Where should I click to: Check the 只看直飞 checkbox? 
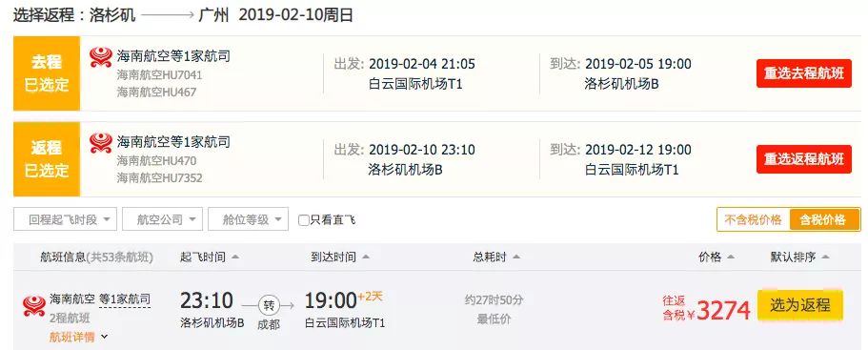tap(303, 220)
